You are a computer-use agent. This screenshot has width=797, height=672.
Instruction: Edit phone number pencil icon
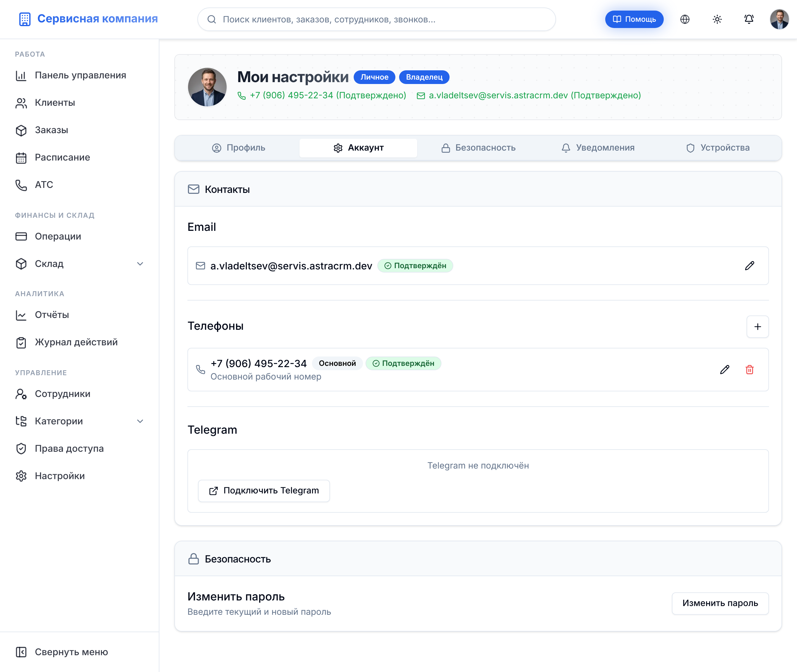[724, 370]
